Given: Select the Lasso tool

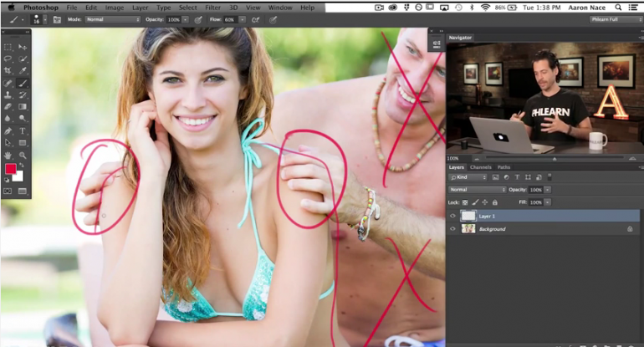Looking at the screenshot, I should (x=8, y=59).
